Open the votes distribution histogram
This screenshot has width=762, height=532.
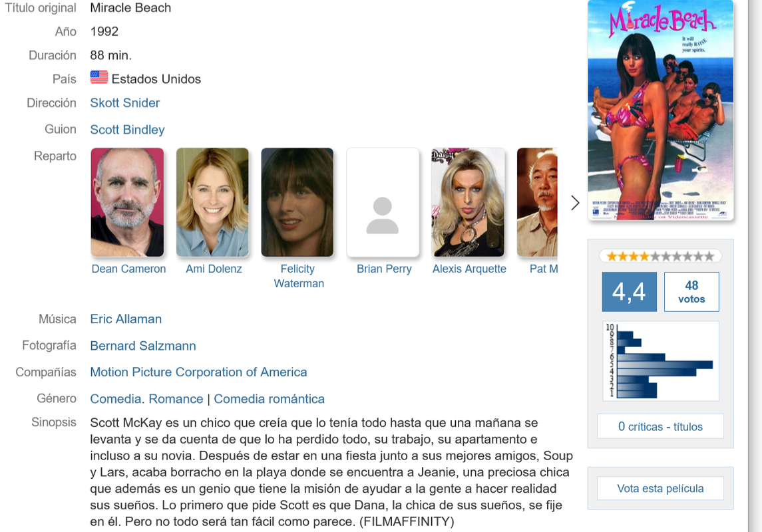660,360
